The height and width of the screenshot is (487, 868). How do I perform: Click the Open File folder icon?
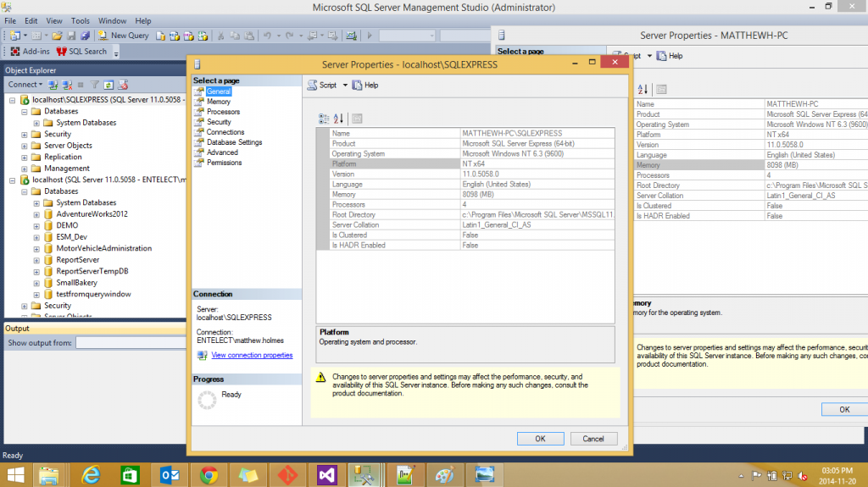click(x=57, y=36)
